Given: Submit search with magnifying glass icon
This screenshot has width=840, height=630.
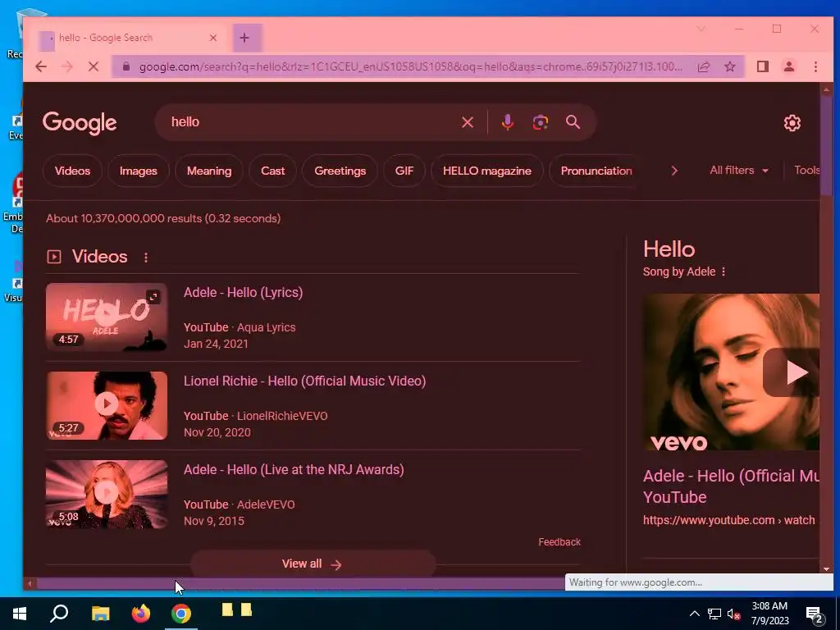Looking at the screenshot, I should tap(573, 122).
